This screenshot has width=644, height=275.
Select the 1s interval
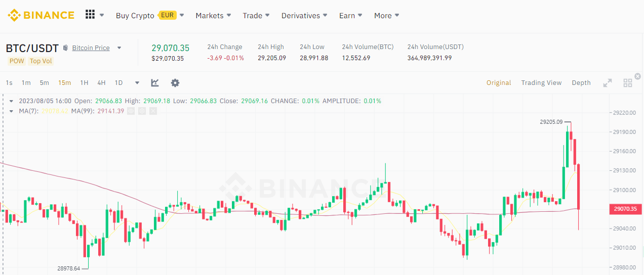pyautogui.click(x=9, y=83)
